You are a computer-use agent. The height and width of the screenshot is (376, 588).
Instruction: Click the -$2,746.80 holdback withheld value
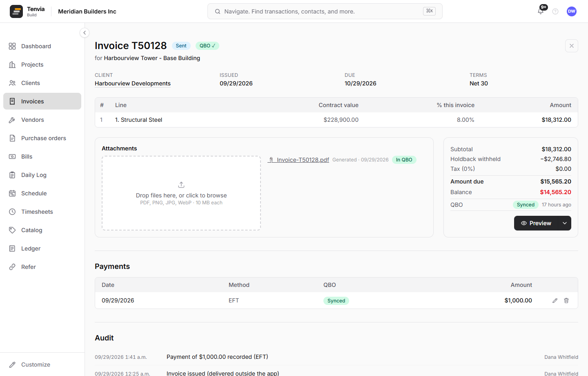(x=556, y=159)
